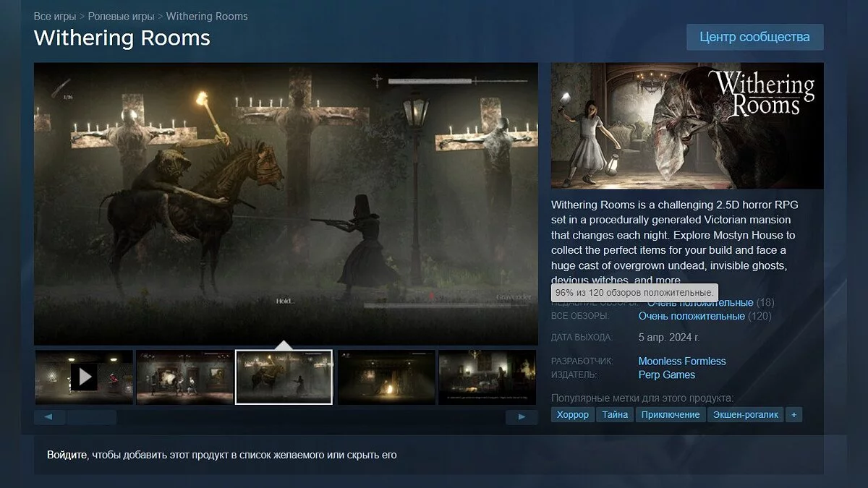Open recent reviews 'Очень положительные' (18)
Screen dimensions: 868x488
coord(700,302)
